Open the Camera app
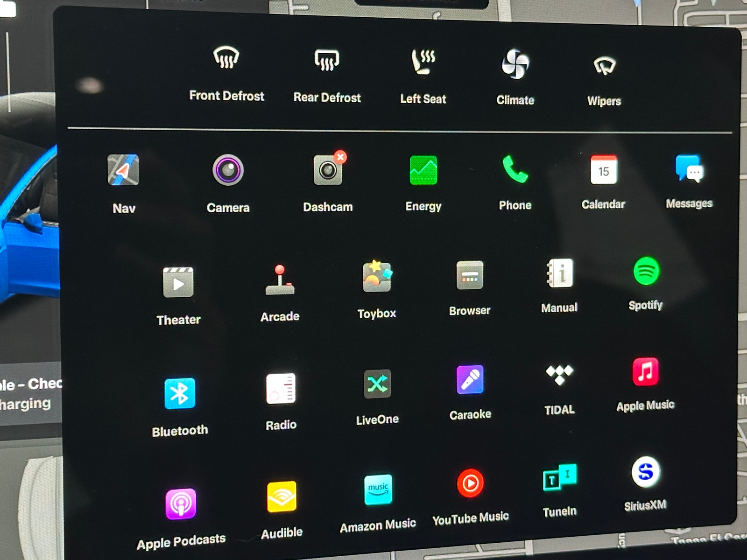 tap(228, 170)
